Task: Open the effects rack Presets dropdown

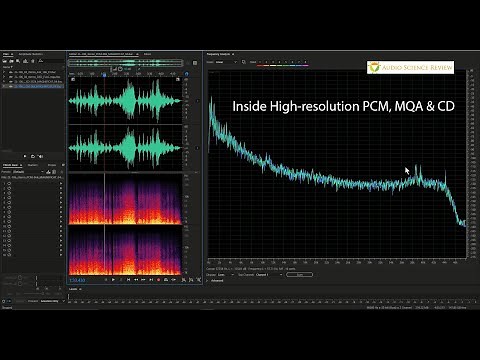Action: point(28,172)
